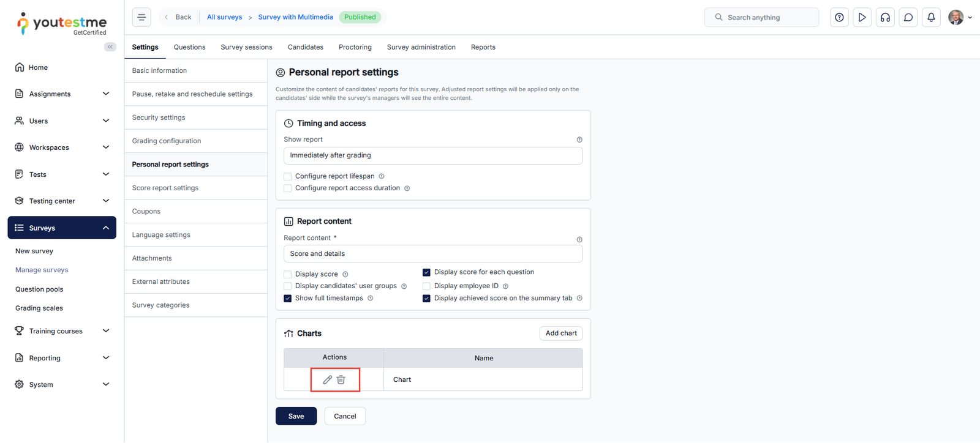Open the help question mark icon
The height and width of the screenshot is (443, 980).
point(839,17)
